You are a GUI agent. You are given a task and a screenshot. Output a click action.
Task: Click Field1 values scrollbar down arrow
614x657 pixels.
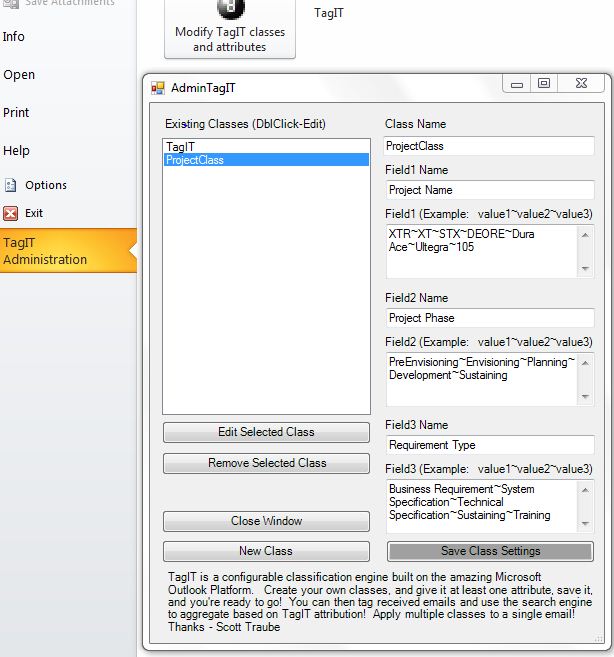pos(586,269)
